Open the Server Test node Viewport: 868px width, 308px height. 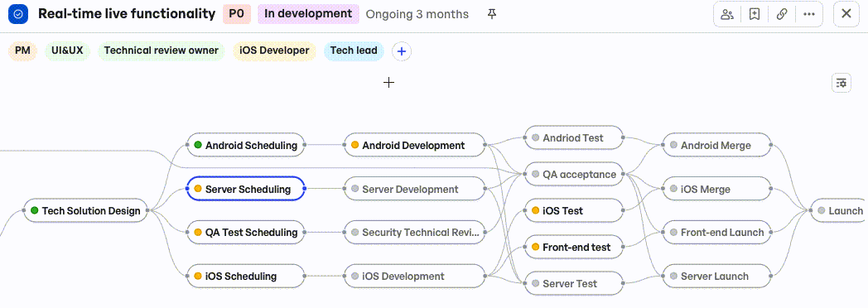(573, 283)
